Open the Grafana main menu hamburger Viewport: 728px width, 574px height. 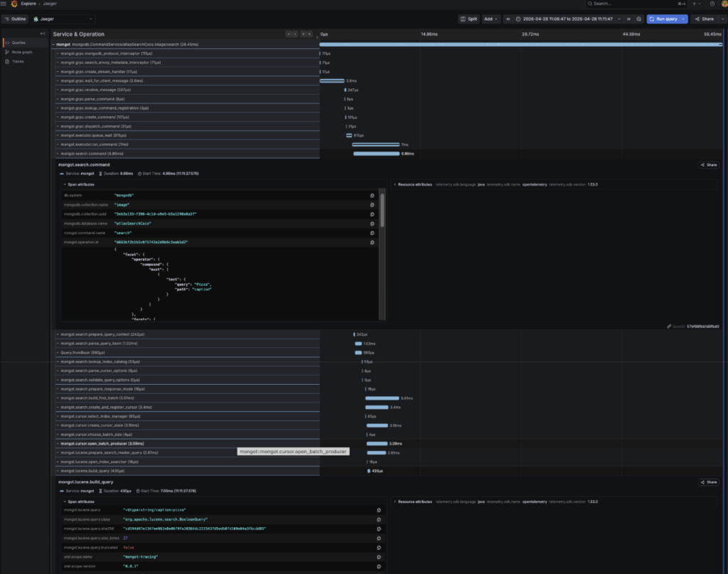[x=4, y=4]
